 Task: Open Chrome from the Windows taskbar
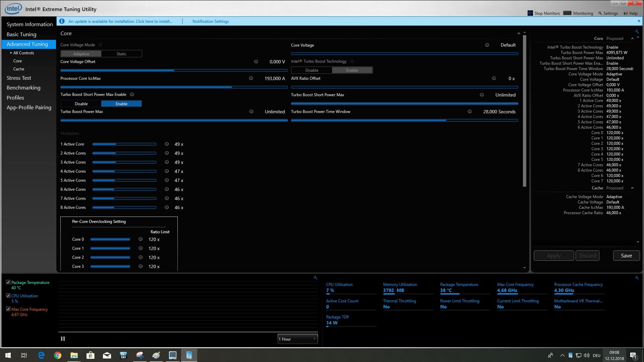pos(58,355)
